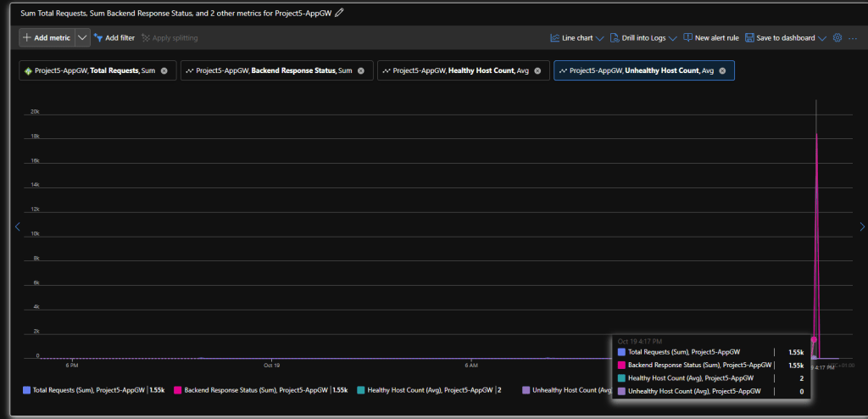This screenshot has height=419, width=868.
Task: Click the pencil icon to edit chart title
Action: tap(340, 13)
